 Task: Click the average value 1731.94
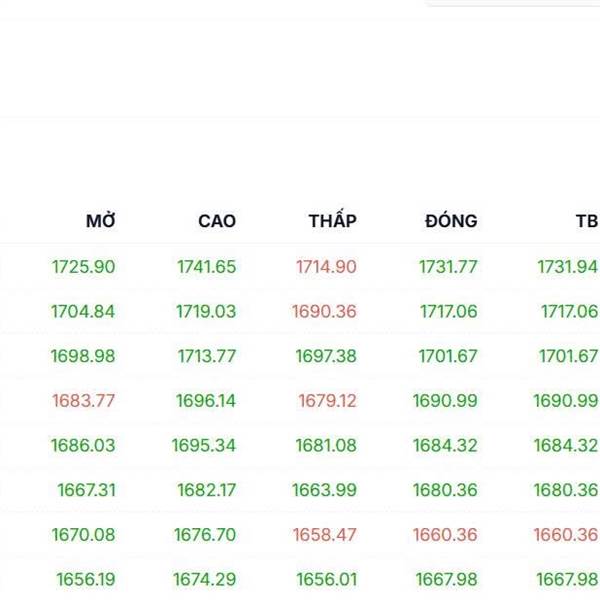567,267
